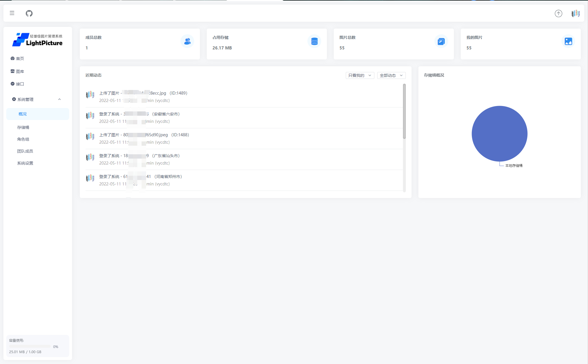588x364 pixels.
Task: Click the 存储桶概况 section heading
Action: (434, 75)
